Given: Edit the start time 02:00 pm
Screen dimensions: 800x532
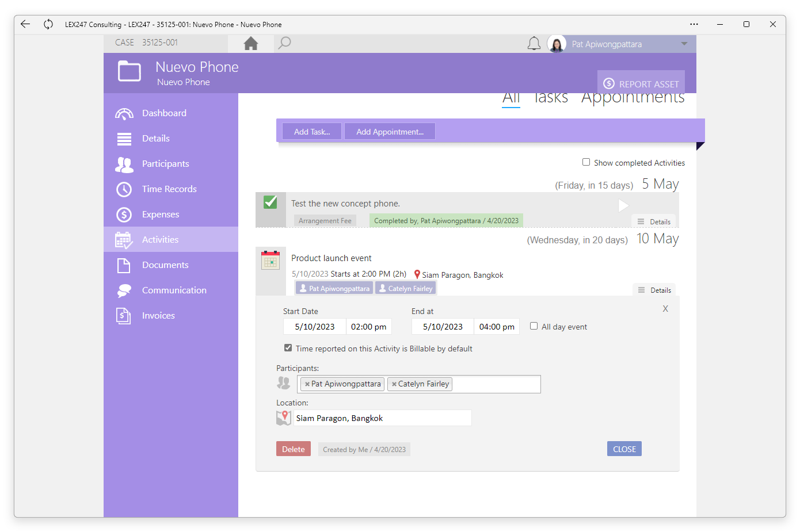Looking at the screenshot, I should pyautogui.click(x=369, y=327).
